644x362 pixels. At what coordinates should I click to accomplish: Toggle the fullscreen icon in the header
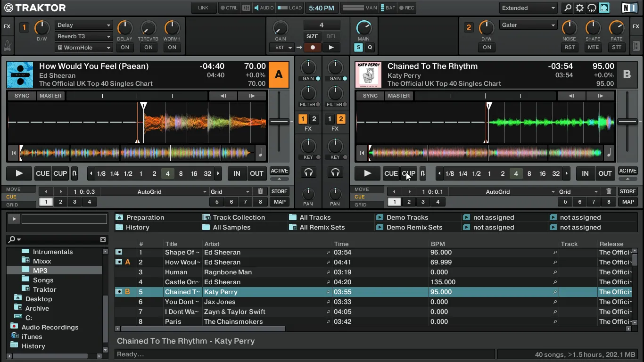pos(604,8)
